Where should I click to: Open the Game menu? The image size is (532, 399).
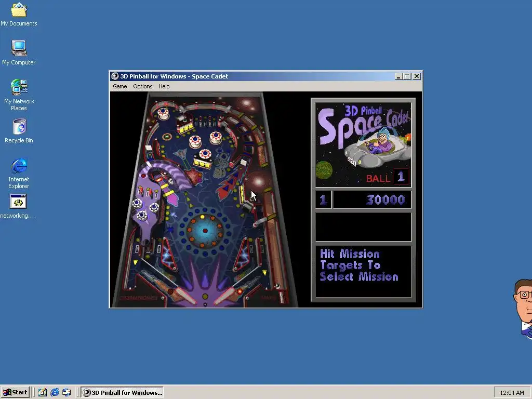tap(120, 86)
